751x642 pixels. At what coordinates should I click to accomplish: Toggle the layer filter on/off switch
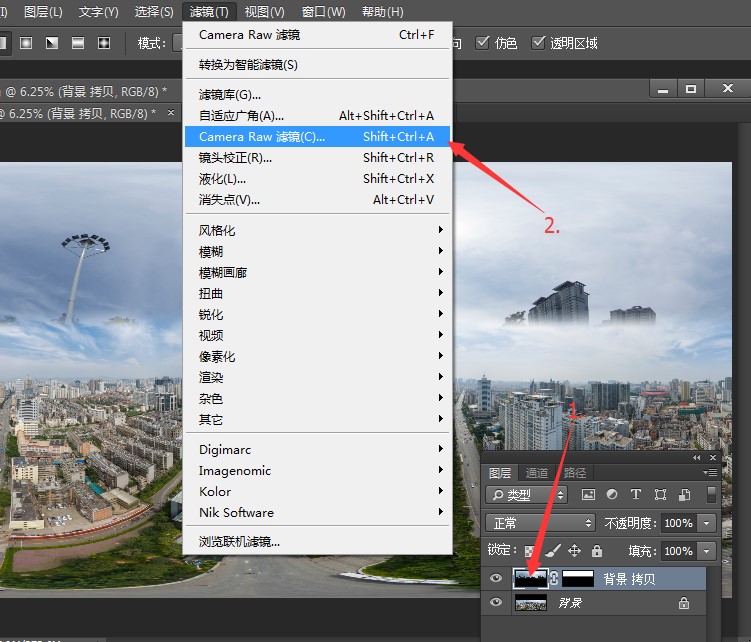(x=711, y=494)
